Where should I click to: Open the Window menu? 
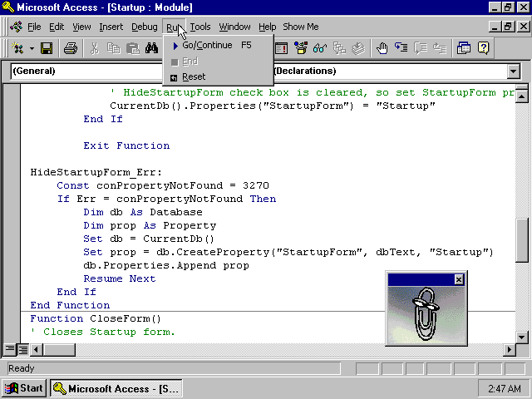(x=234, y=27)
